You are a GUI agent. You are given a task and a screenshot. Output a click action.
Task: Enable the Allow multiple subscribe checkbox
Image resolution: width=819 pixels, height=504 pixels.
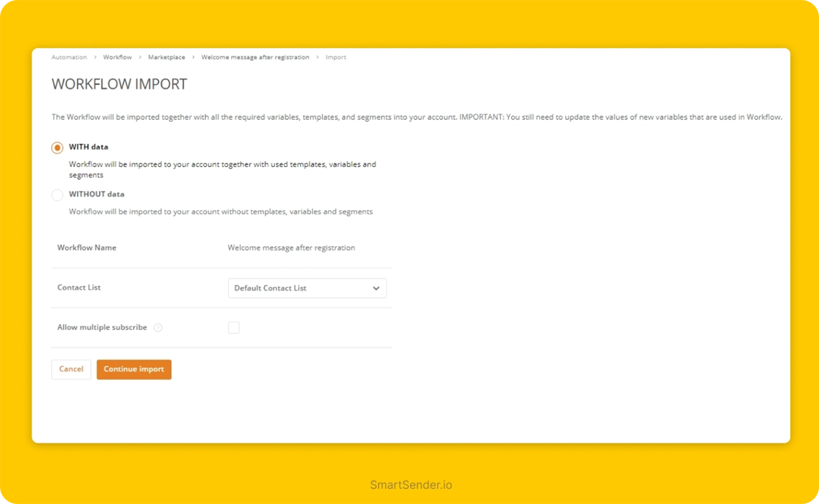coord(233,328)
